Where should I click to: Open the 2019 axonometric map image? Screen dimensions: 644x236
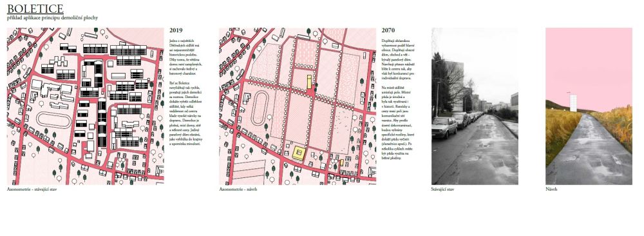click(x=86, y=106)
